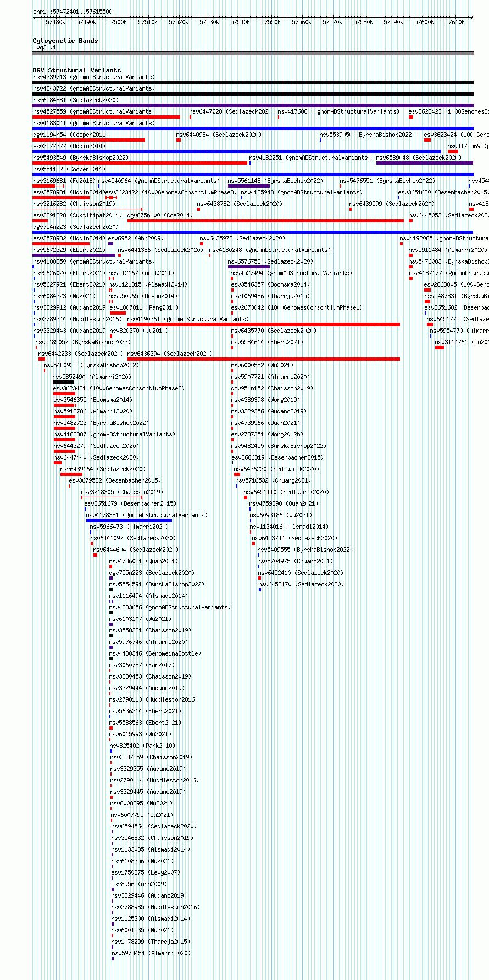Click nsv6439599 (Sedlazeck2020) label

pos(392,204)
